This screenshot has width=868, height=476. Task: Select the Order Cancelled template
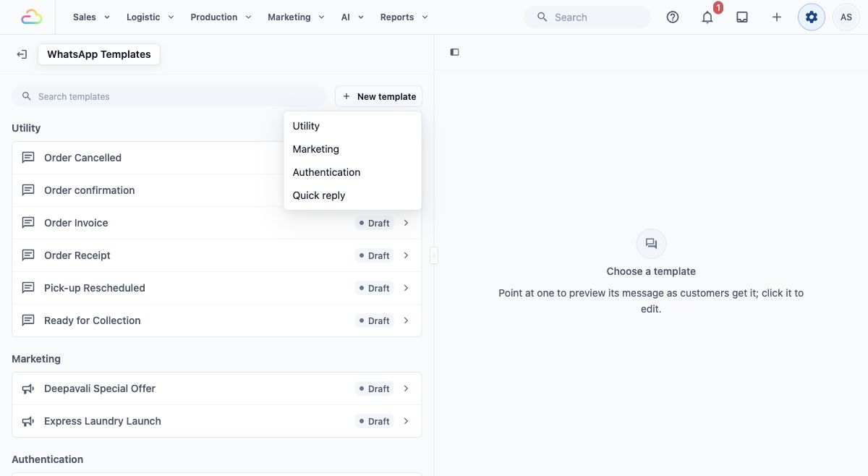[x=217, y=158]
